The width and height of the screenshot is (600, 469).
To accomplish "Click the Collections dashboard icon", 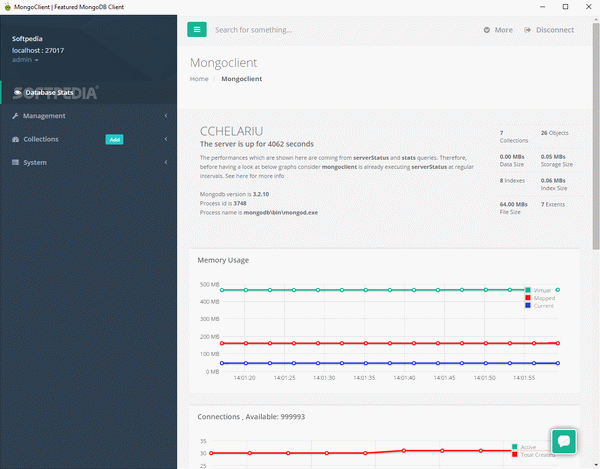I will click(15, 139).
